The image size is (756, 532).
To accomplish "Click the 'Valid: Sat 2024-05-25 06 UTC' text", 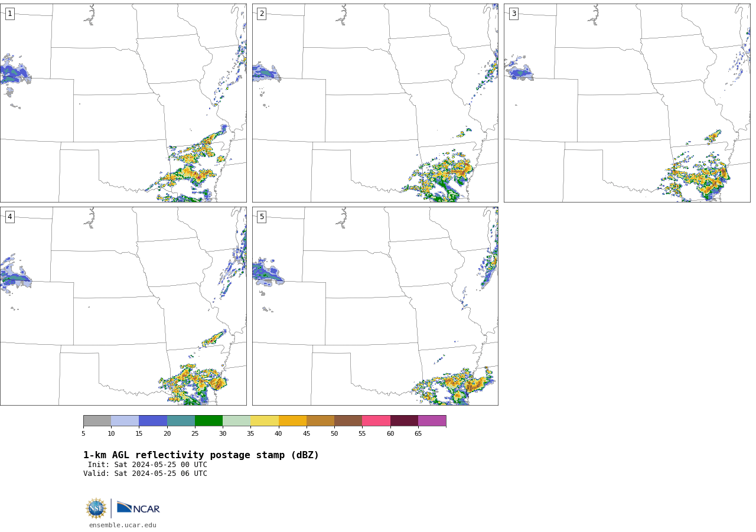I will [145, 474].
